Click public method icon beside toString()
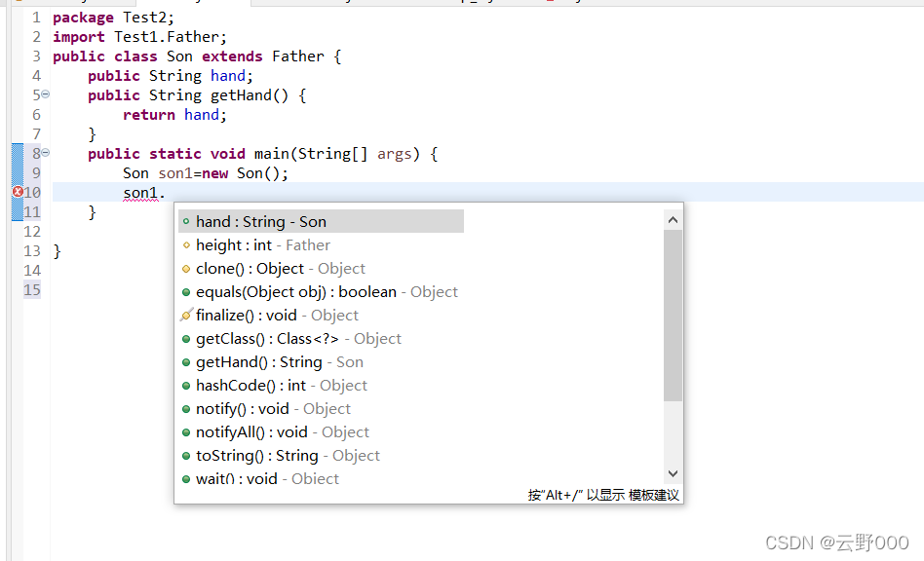 (x=186, y=456)
